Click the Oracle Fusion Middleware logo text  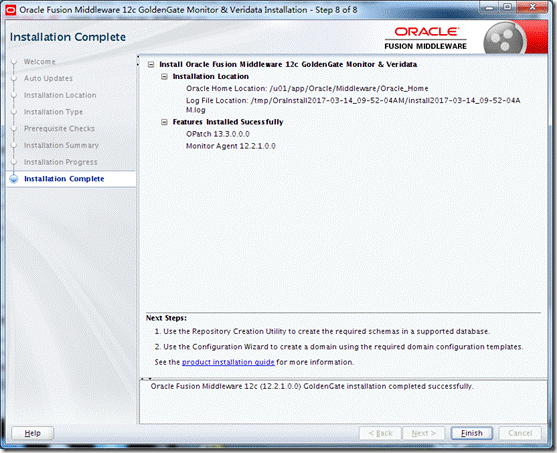pyautogui.click(x=426, y=38)
